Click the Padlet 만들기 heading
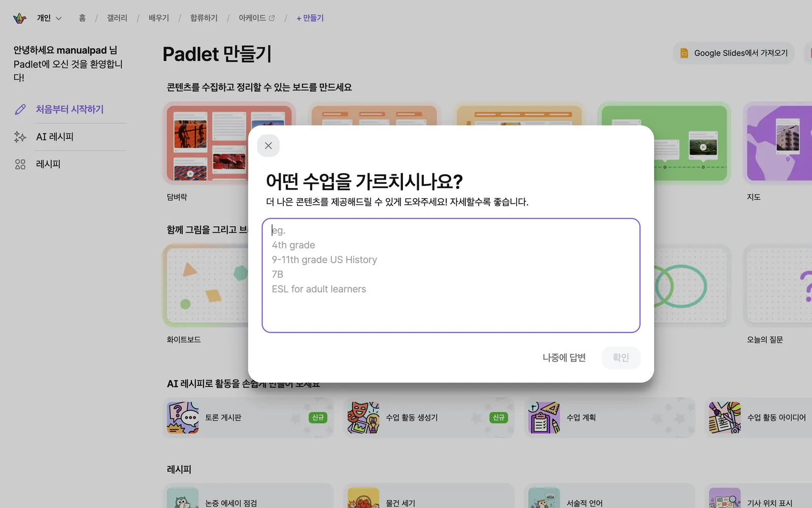Screen dimensions: 812x508 217,54
